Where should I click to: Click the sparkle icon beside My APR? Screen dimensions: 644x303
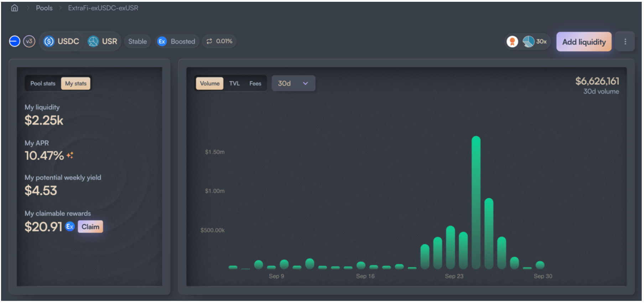click(70, 155)
